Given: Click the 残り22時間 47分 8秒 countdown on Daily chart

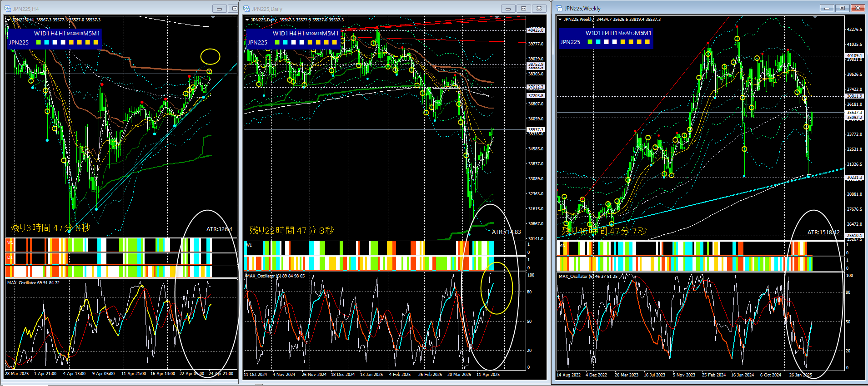Looking at the screenshot, I should click(291, 230).
